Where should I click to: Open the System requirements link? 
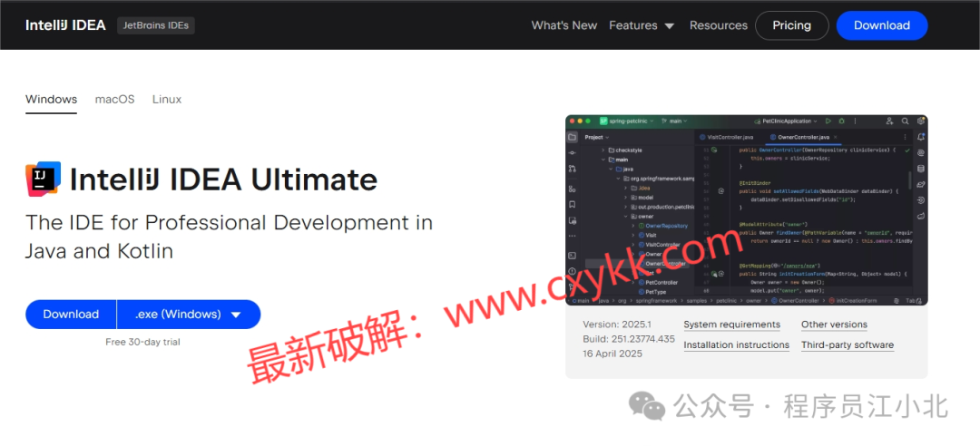[732, 325]
